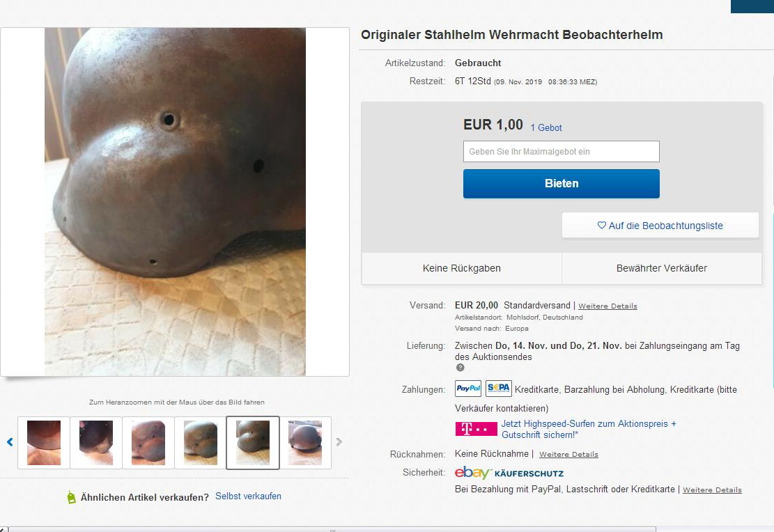
Task: Open Weitere Details link in Käuferschutz row
Action: 712,490
